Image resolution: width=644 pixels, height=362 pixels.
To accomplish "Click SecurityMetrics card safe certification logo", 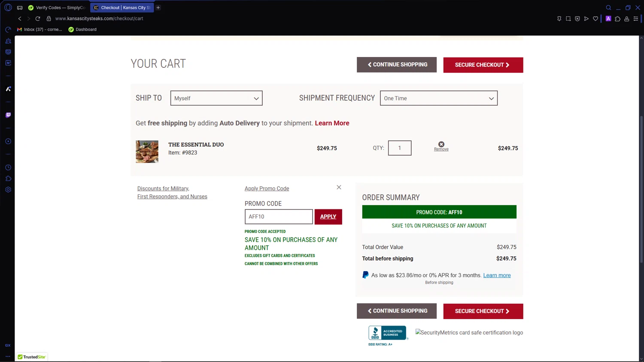I will click(x=469, y=332).
